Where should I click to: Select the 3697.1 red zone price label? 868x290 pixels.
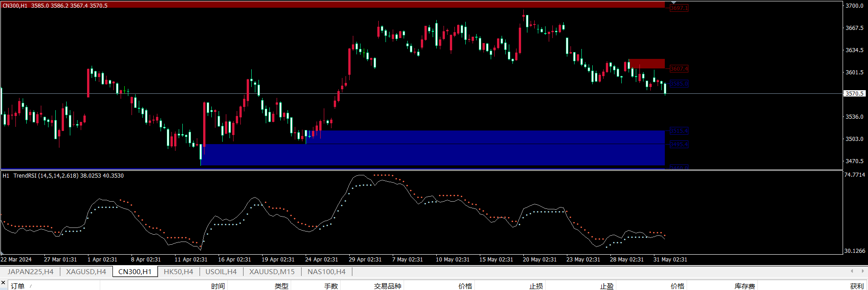coord(679,8)
